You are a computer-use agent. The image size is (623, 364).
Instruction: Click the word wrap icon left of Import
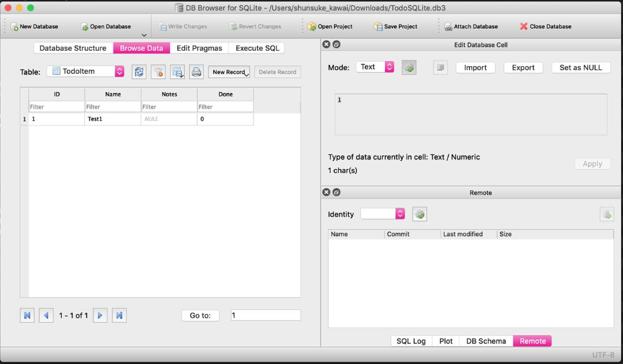point(440,68)
